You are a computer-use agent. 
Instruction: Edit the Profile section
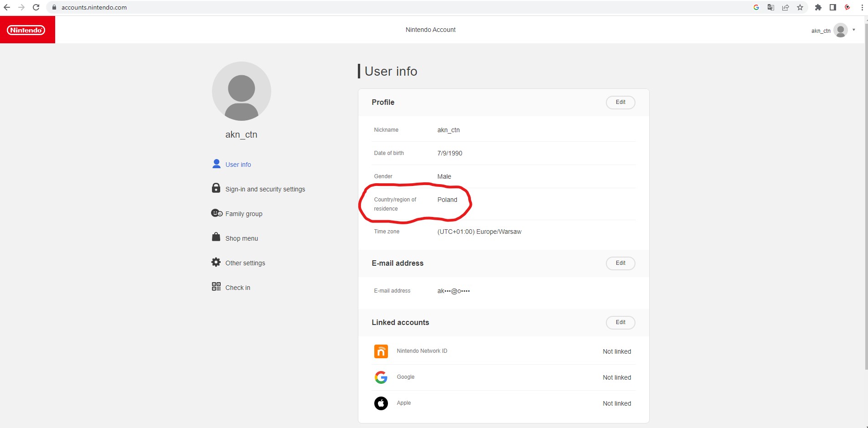[620, 102]
